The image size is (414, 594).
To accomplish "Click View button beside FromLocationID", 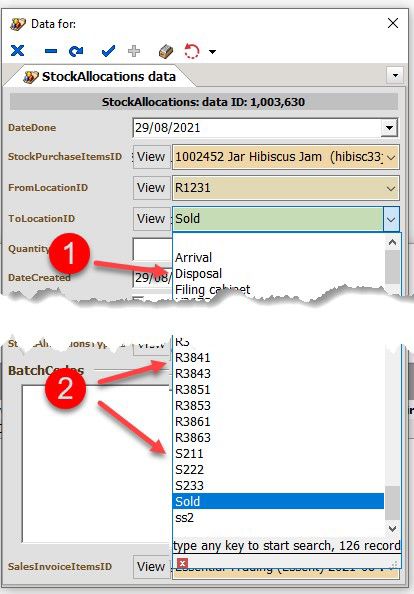I will coord(151,188).
